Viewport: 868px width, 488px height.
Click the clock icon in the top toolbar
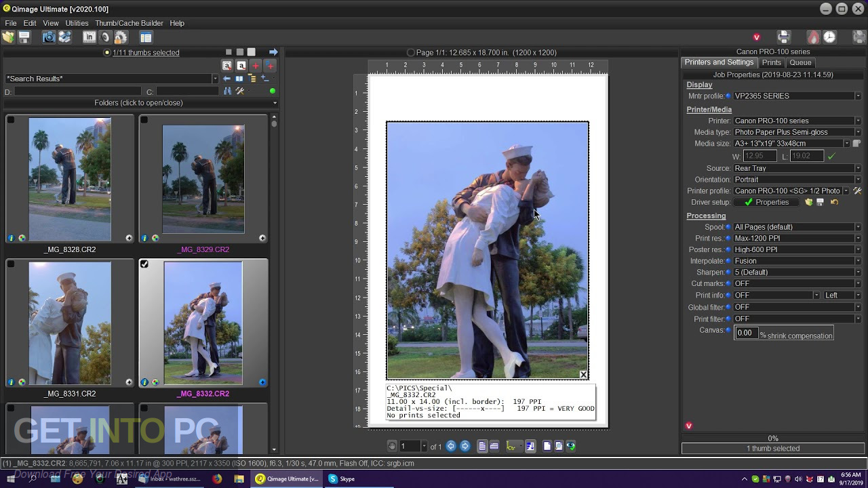[829, 37]
